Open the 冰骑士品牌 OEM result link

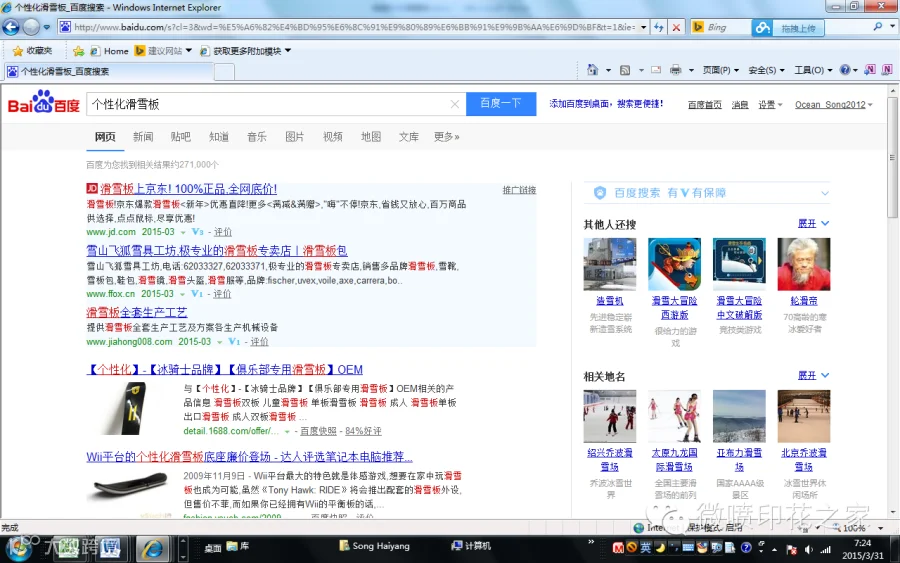(224, 370)
